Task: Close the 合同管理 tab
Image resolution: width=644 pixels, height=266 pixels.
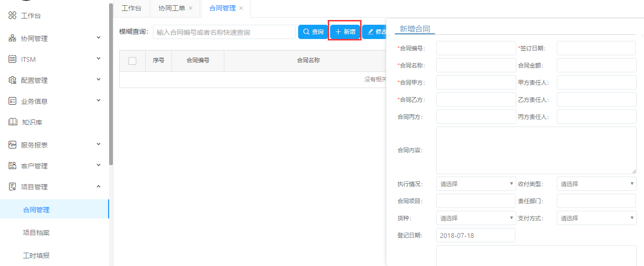Action: (241, 8)
